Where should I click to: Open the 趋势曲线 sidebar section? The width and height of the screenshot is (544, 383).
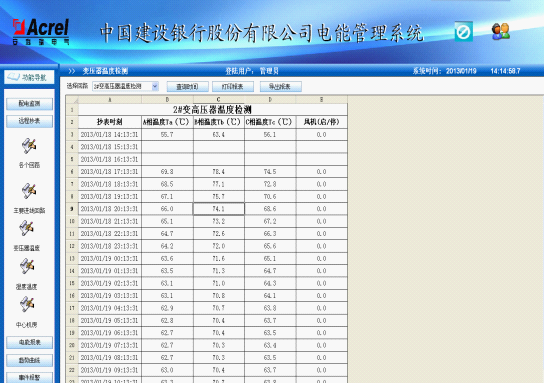29,360
